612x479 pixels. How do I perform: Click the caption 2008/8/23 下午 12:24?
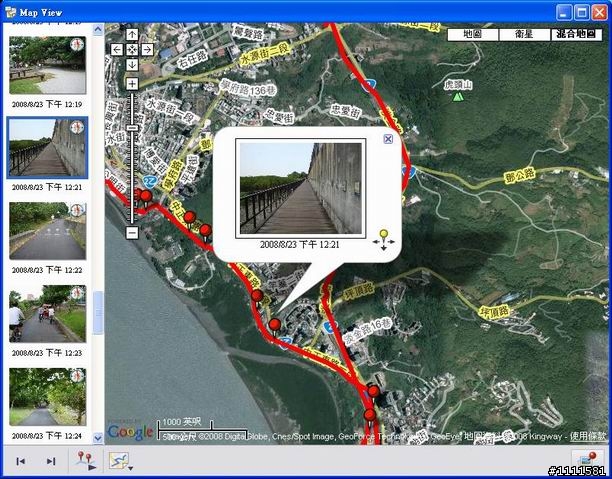click(x=47, y=436)
